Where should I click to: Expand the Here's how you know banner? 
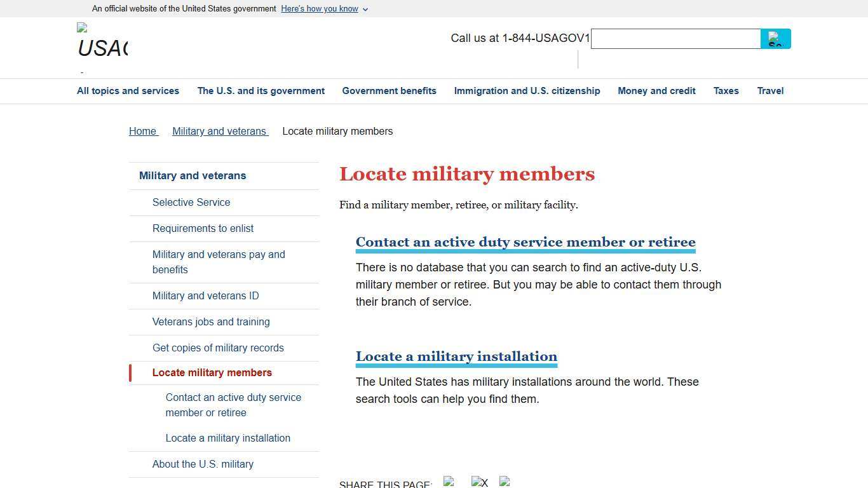320,9
